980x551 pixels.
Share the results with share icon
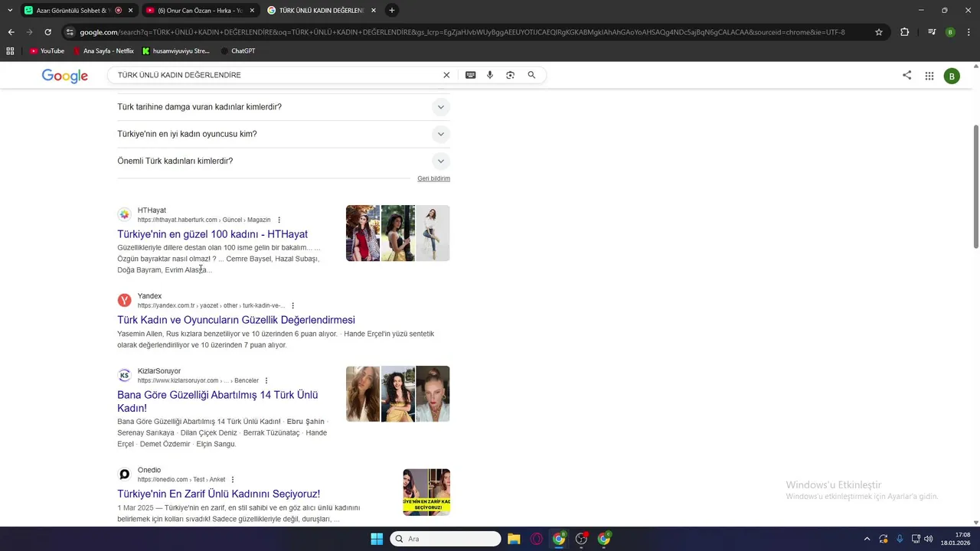907,75
